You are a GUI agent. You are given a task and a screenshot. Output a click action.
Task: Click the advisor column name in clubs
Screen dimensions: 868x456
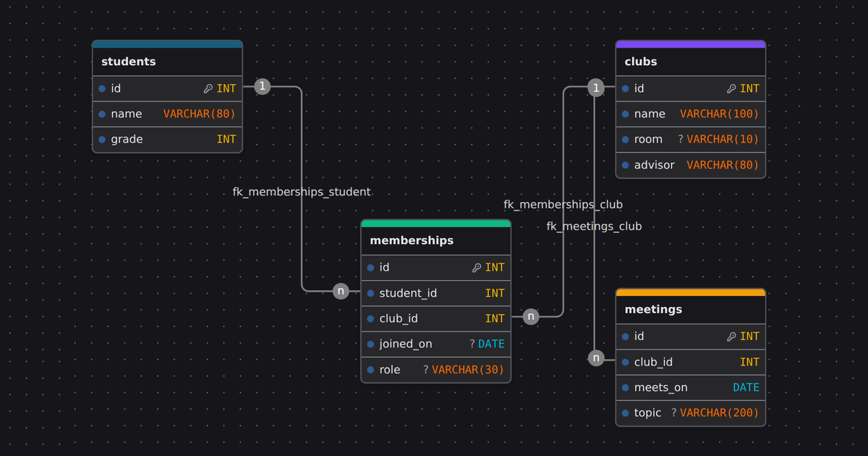[655, 165]
